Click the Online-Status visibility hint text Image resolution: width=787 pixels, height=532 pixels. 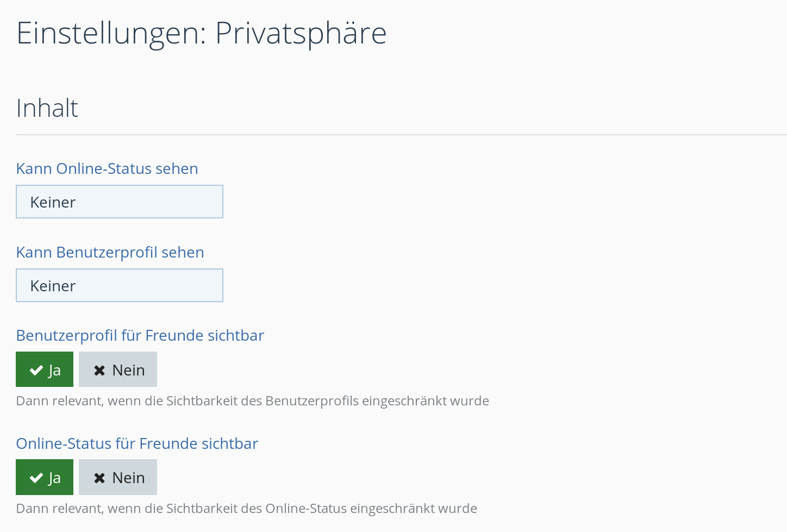(246, 509)
